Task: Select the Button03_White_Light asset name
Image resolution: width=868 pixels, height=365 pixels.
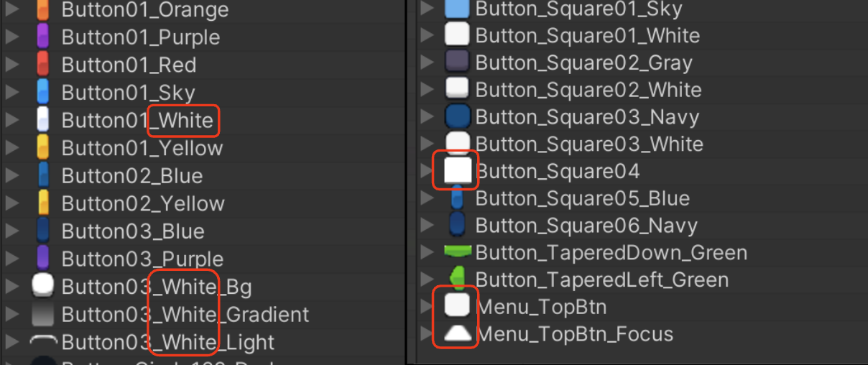Action: [168, 343]
